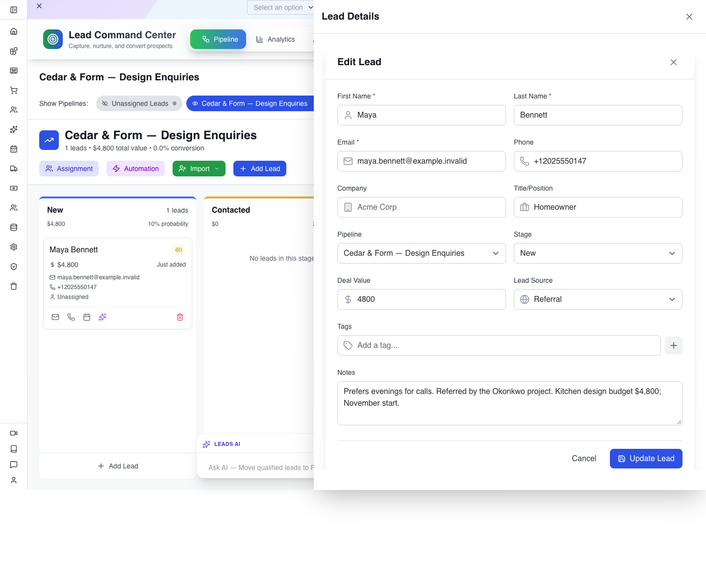The height and width of the screenshot is (588, 706).
Task: Open AI sparkle action on Maya Bennett card
Action: [102, 317]
